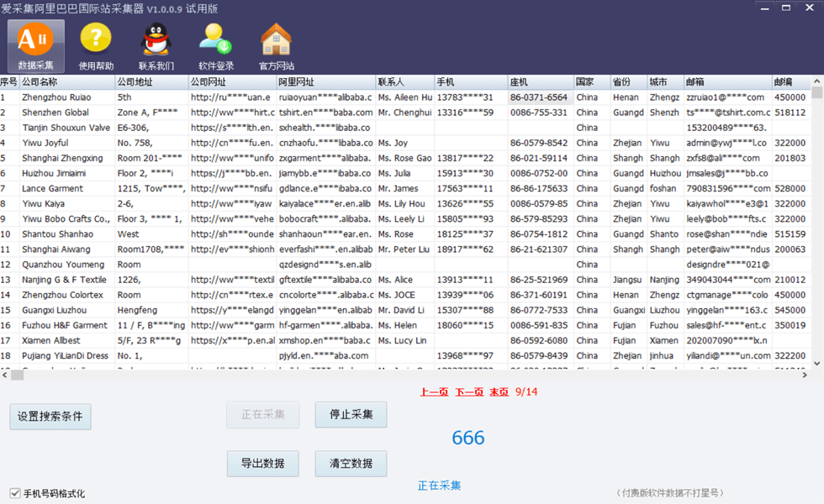Open the 使用帮助 help icon
The width and height of the screenshot is (824, 504).
click(96, 46)
